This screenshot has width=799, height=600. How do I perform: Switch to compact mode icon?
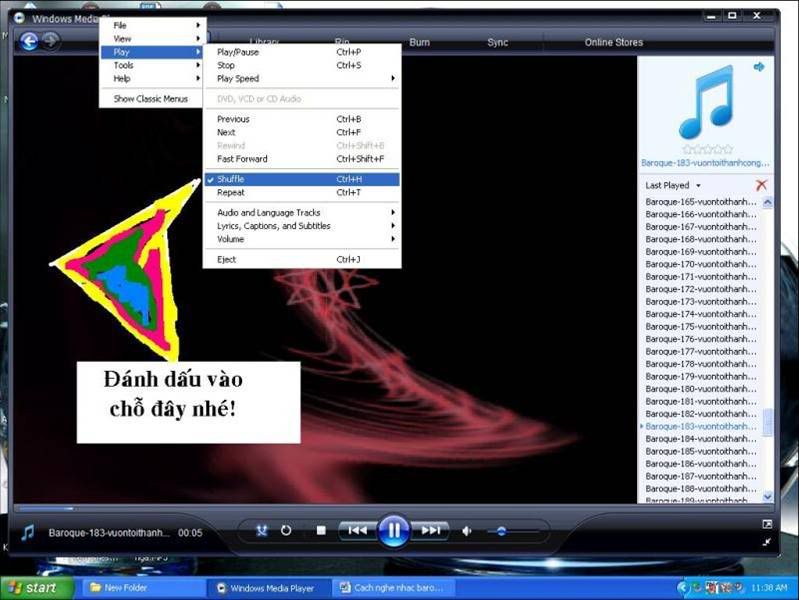767,542
